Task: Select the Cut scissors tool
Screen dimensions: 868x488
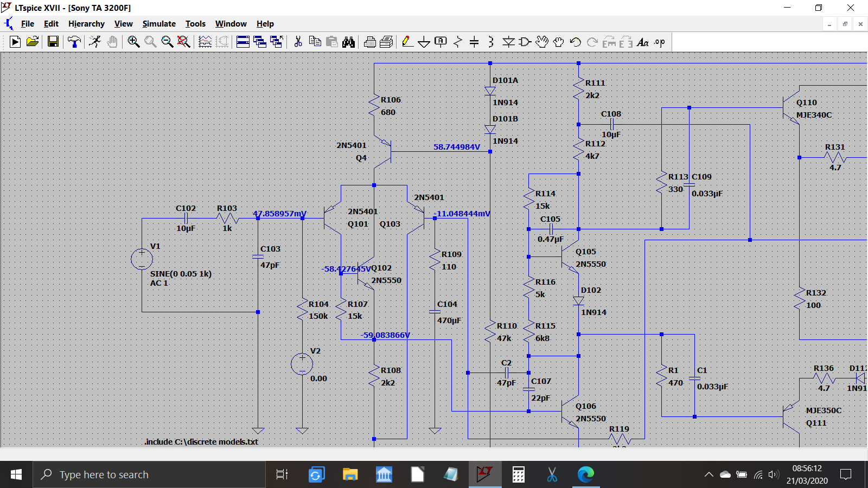Action: coord(298,42)
